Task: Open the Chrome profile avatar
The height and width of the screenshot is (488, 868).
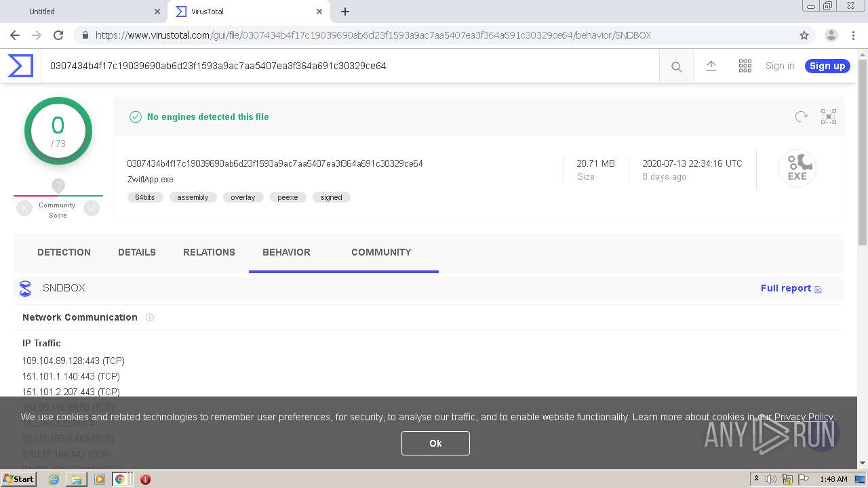Action: [831, 35]
